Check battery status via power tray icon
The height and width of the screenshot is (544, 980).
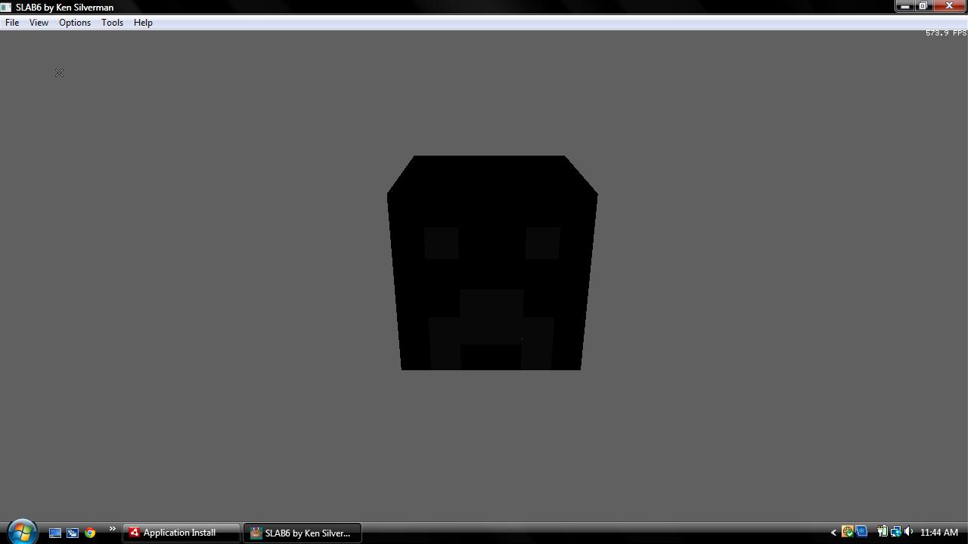point(882,532)
